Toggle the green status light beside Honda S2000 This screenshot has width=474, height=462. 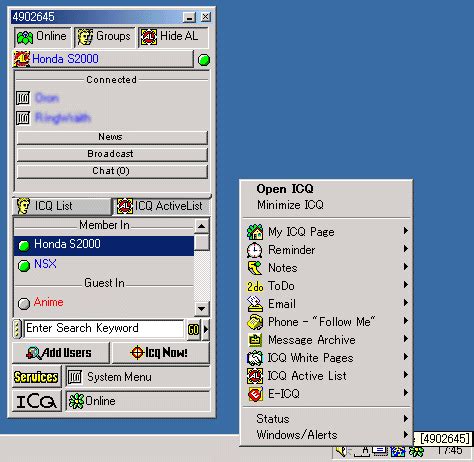204,60
